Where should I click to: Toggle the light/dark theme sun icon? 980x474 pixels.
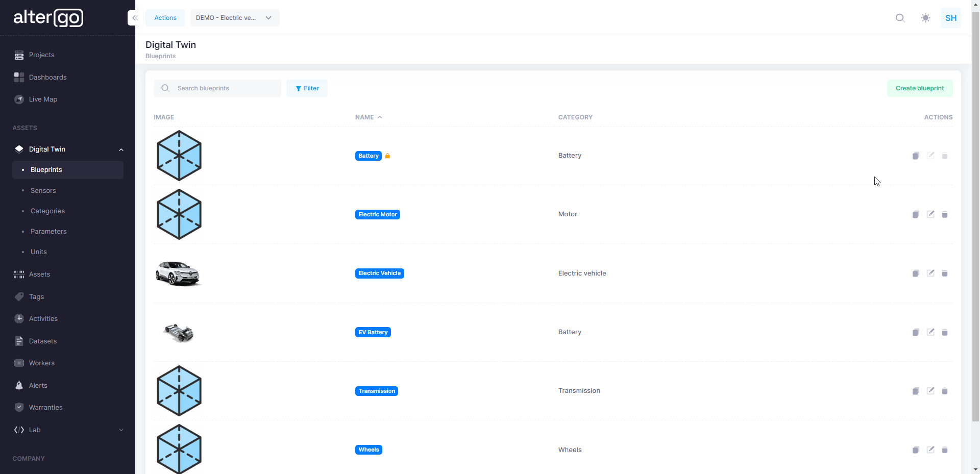(x=925, y=18)
